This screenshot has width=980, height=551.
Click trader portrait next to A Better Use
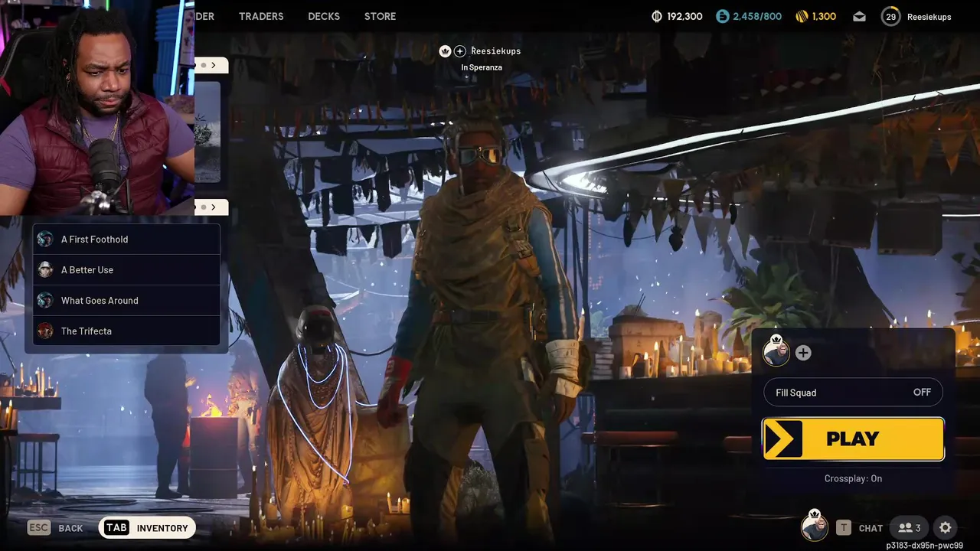coord(45,270)
